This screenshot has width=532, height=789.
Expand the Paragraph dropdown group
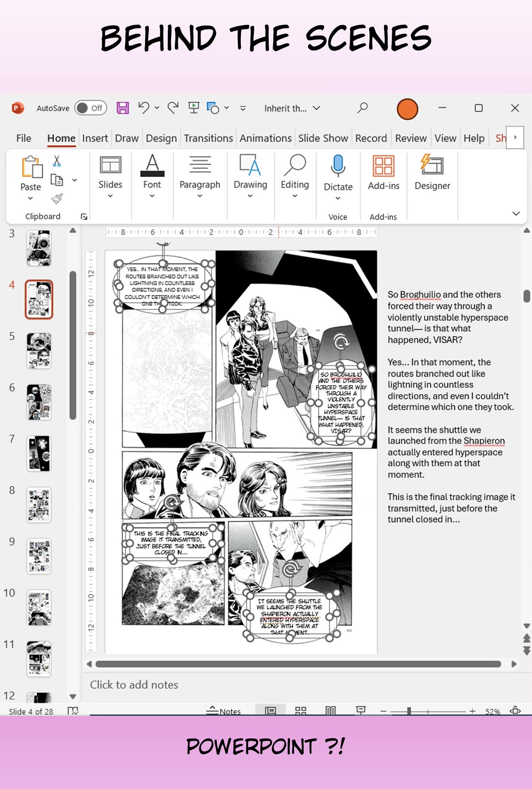[x=200, y=177]
